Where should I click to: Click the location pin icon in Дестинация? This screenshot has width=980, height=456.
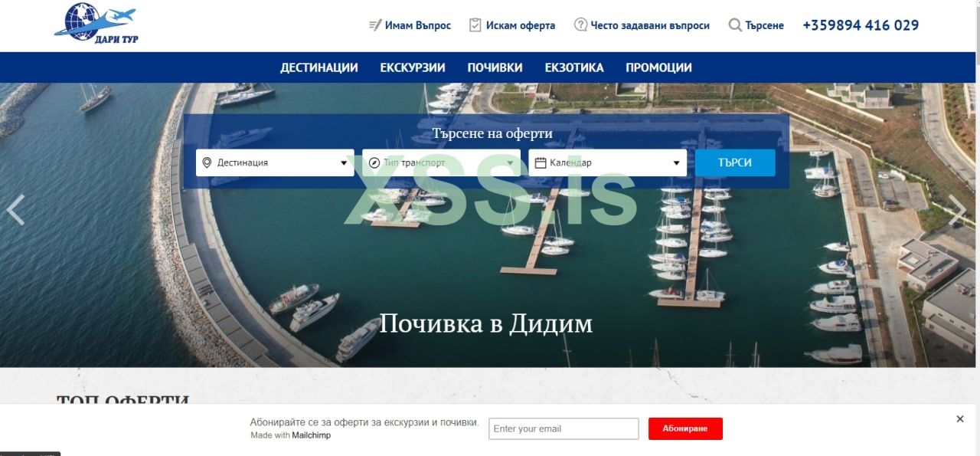207,162
